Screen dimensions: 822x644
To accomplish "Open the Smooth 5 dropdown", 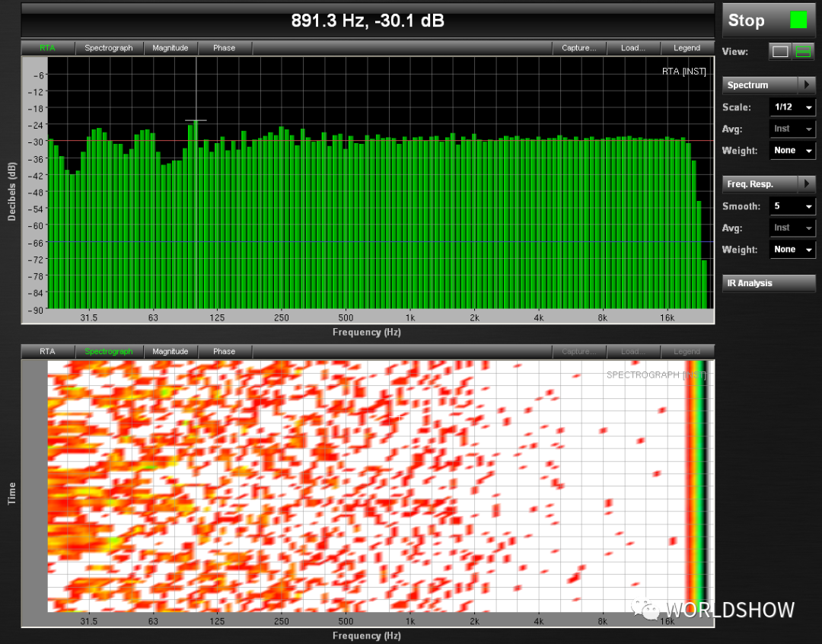I will coord(792,206).
